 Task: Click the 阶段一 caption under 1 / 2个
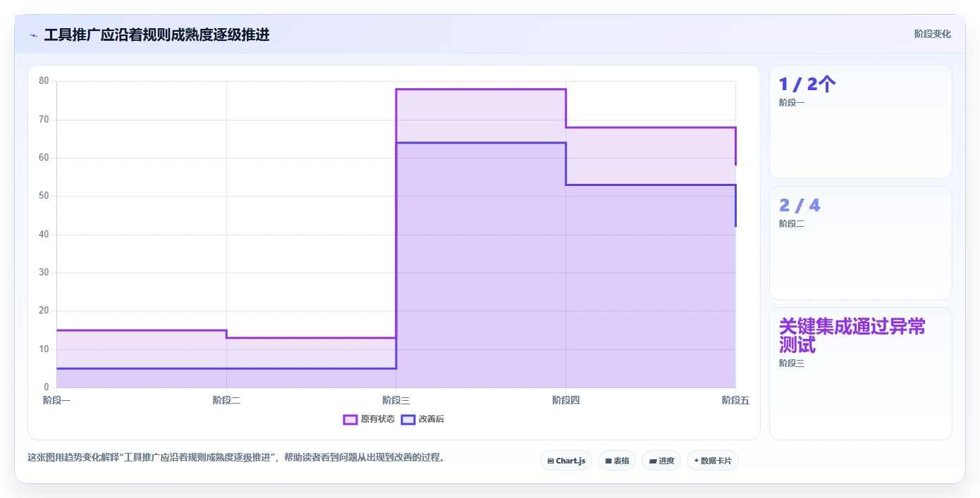pyautogui.click(x=792, y=103)
